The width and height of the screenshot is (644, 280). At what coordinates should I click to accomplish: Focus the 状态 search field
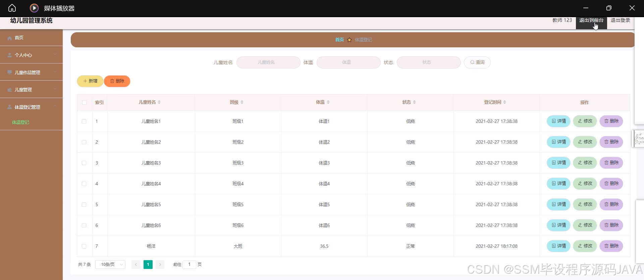point(429,62)
